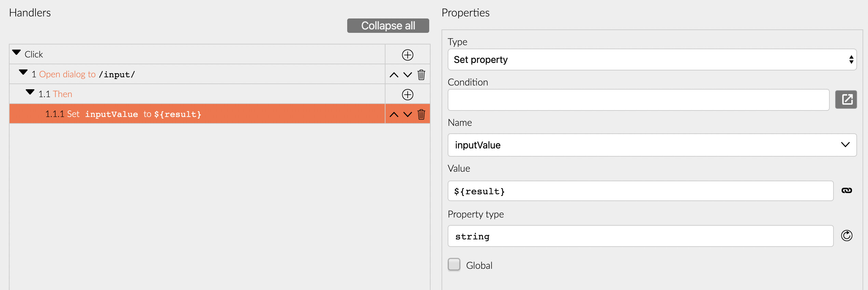Collapse the 1.1 Then node
The height and width of the screenshot is (290, 868).
point(30,92)
